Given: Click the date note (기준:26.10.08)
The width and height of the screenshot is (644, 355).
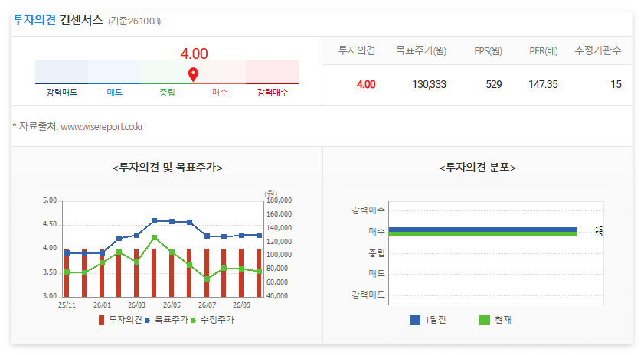Looking at the screenshot, I should [x=134, y=21].
